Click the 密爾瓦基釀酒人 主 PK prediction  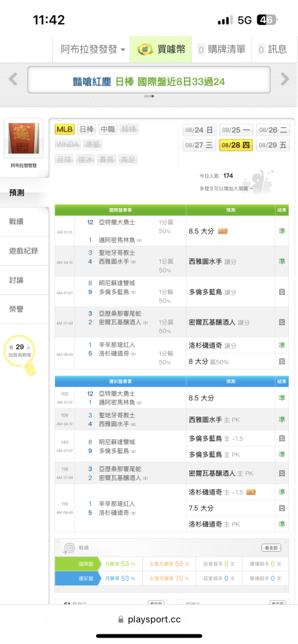pyautogui.click(x=221, y=473)
